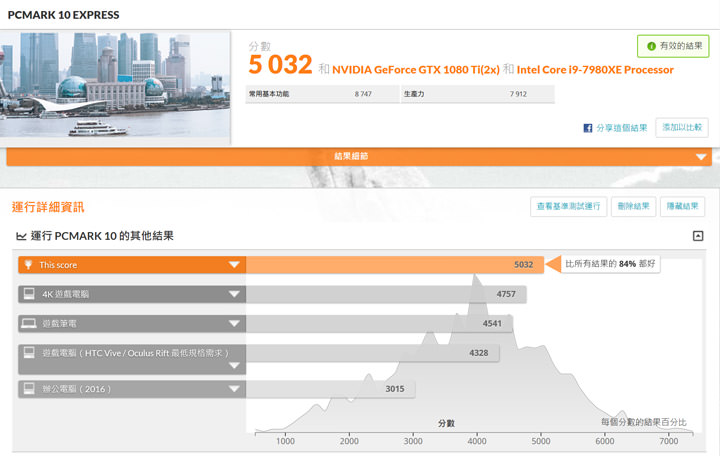720x456 pixels.
Task: Expand the 結果細節 orange bar arrow
Action: [x=701, y=156]
